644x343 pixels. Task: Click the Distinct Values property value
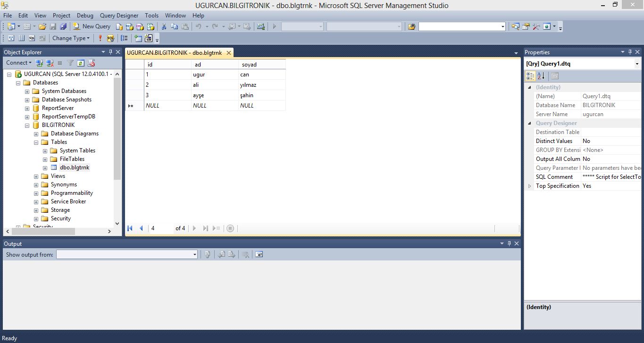[611, 141]
